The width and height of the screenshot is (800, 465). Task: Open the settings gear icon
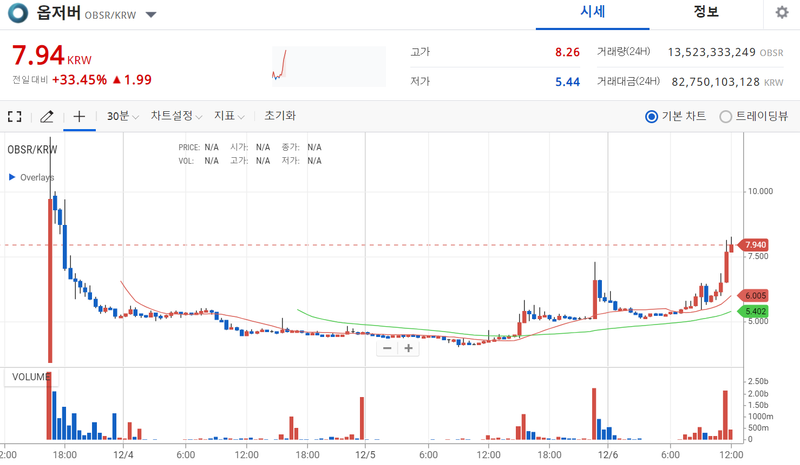click(x=782, y=12)
